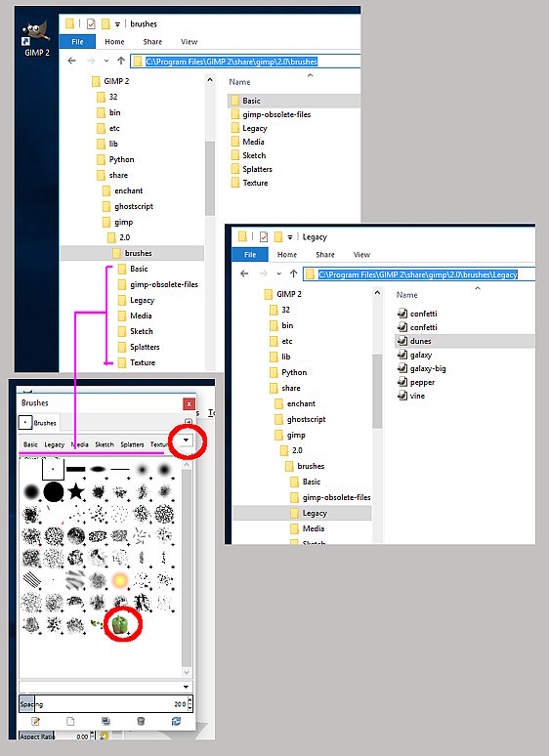Click the Up arrow in Legacy window
549x756 pixels.
pyautogui.click(x=293, y=273)
